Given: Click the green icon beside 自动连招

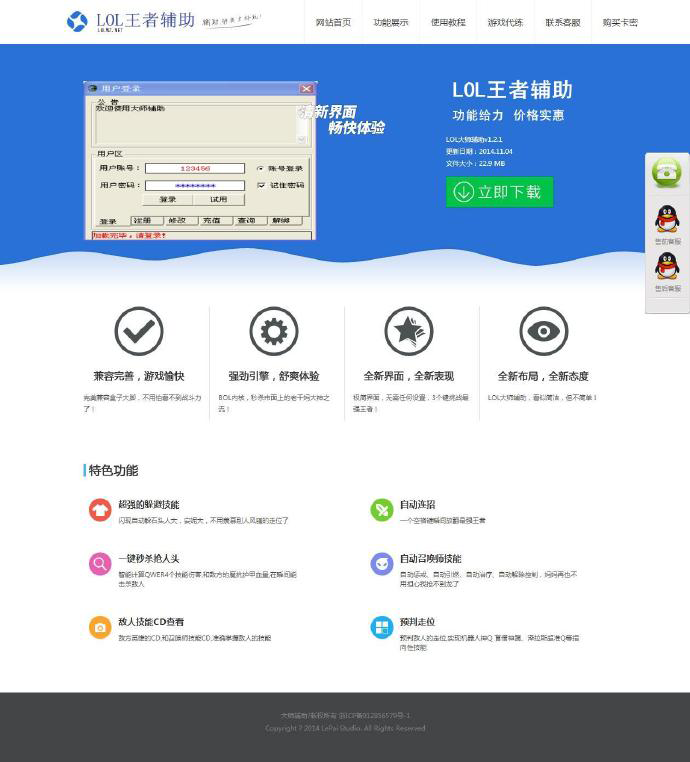Looking at the screenshot, I should [382, 510].
